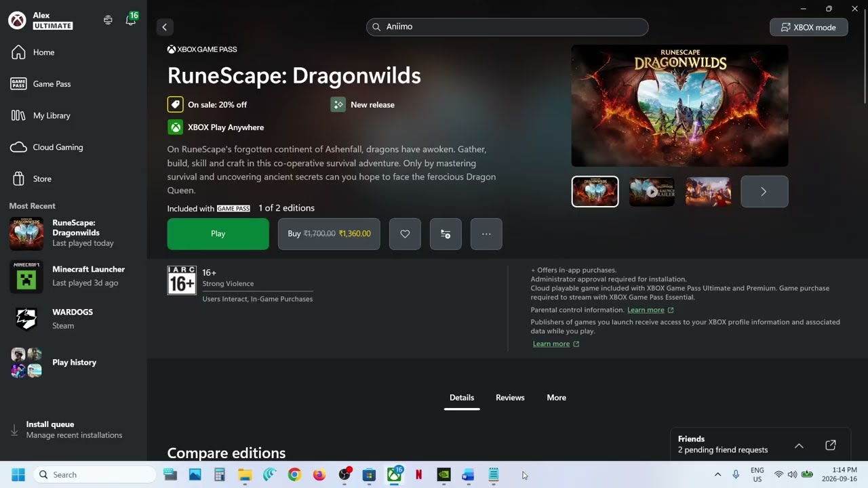This screenshot has width=868, height=488.
Task: Select the first cover art thumbnail
Action: 595,192
